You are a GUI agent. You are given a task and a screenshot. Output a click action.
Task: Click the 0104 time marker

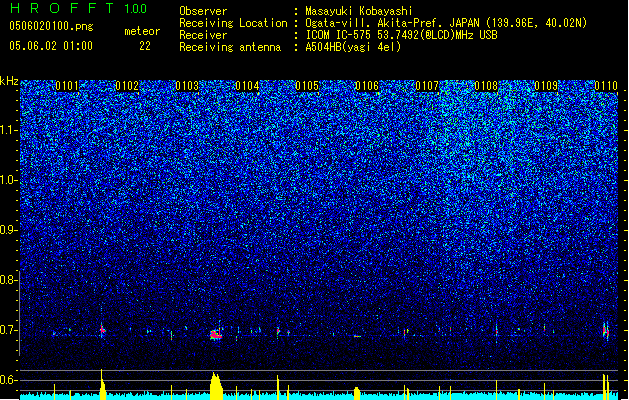[247, 86]
